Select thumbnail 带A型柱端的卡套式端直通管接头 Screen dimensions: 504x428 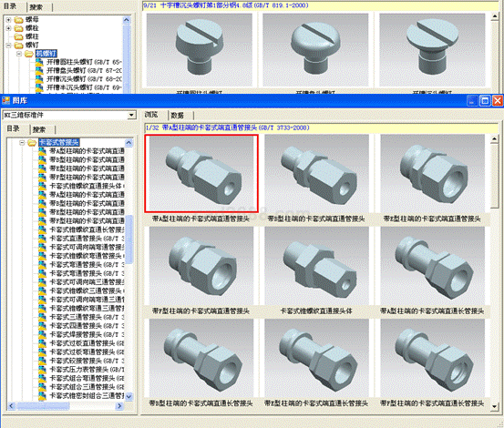(201, 174)
